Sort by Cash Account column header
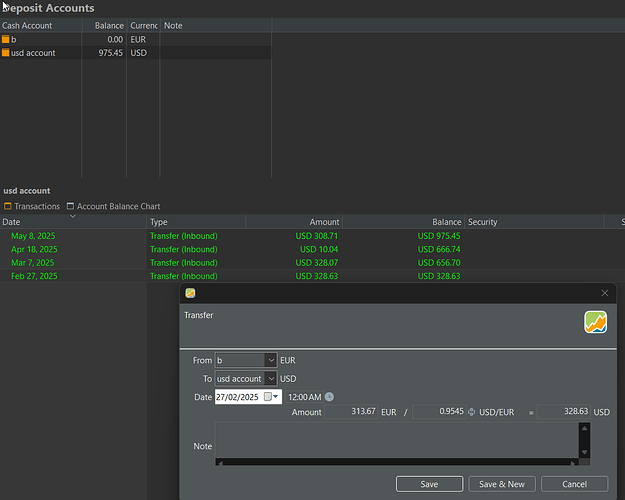 tap(41, 26)
